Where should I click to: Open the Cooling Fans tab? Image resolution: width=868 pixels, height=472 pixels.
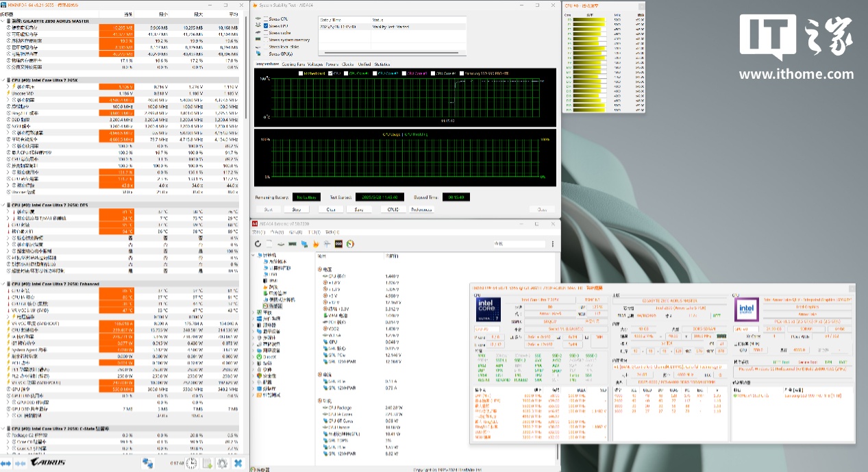click(293, 64)
